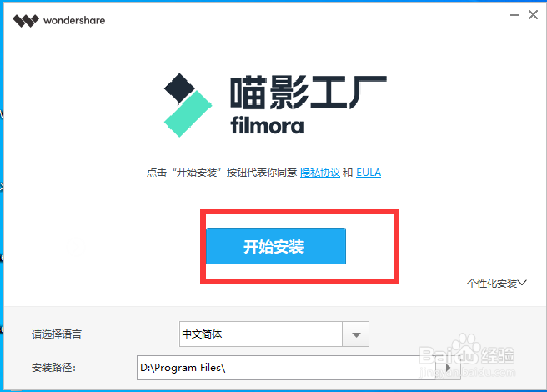Click the language dropdown arrow button
This screenshot has width=547, height=392.
356,334
